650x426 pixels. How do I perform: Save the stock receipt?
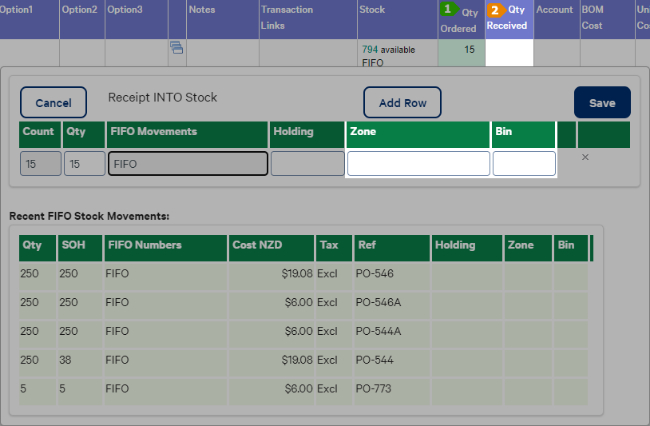(602, 102)
